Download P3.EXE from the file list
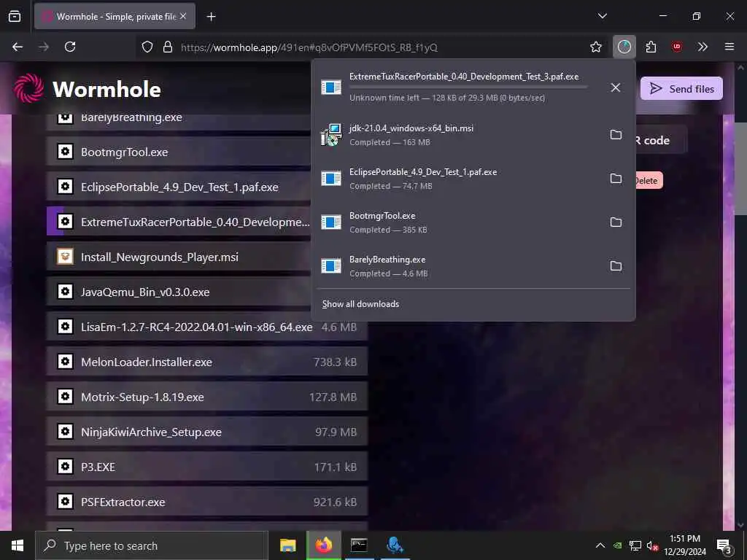The height and width of the screenshot is (560, 747). click(207, 467)
